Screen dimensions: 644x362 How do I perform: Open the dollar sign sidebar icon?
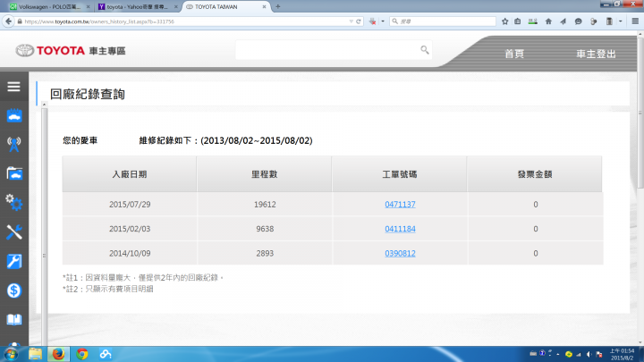14,290
